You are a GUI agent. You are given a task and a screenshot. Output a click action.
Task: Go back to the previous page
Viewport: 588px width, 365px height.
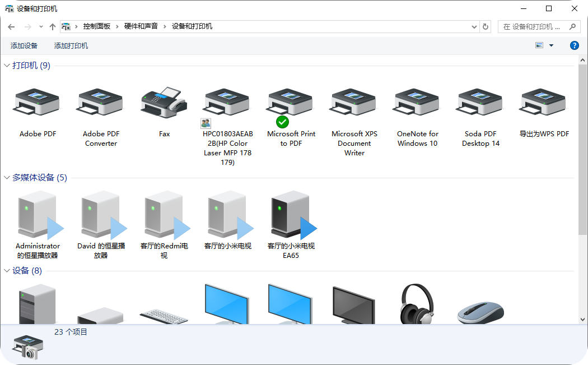point(11,27)
